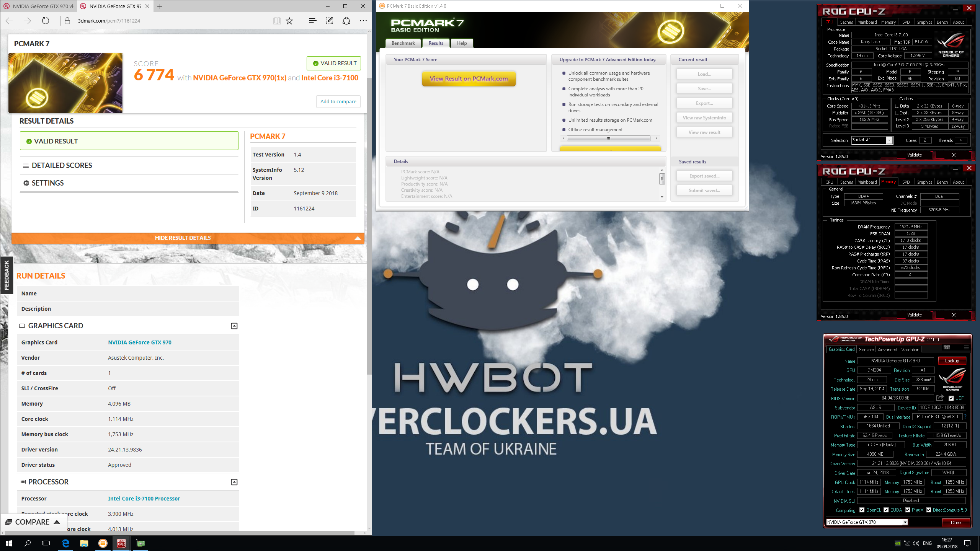The image size is (980, 551).
Task: Close the active NVIDIA GeForce tab
Action: tap(148, 6)
